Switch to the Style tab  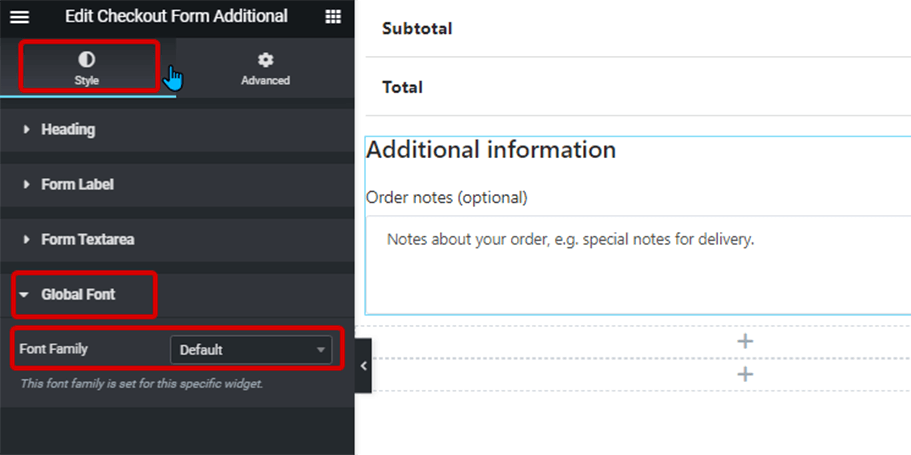(x=87, y=68)
